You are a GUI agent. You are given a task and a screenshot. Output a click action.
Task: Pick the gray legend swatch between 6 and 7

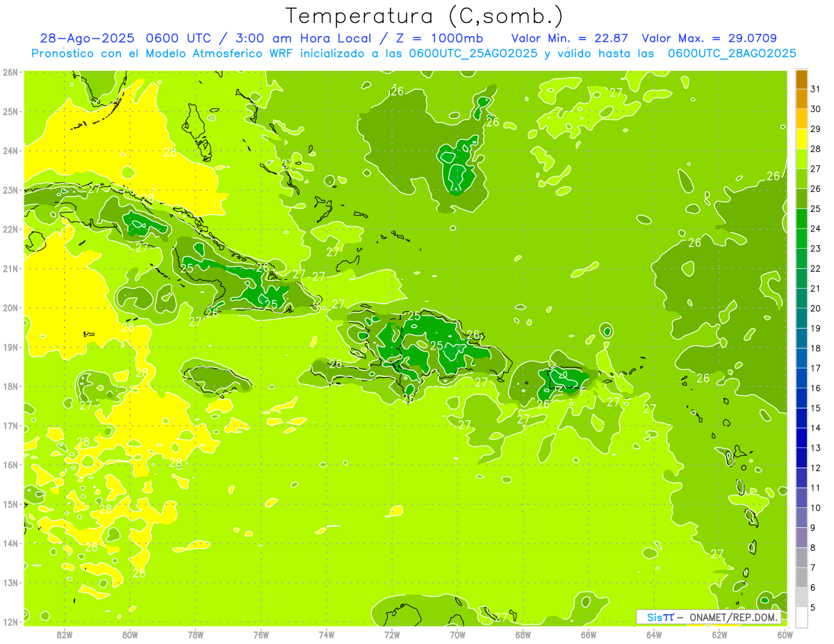801,578
